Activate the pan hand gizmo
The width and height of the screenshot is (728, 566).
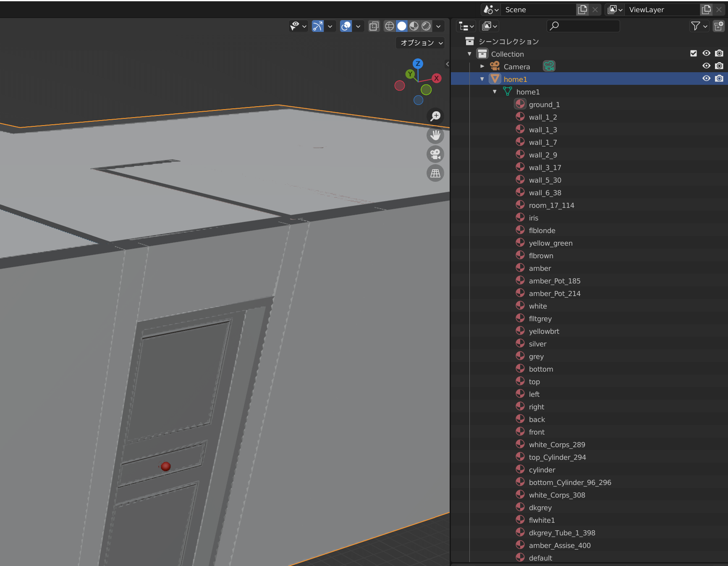tap(435, 135)
